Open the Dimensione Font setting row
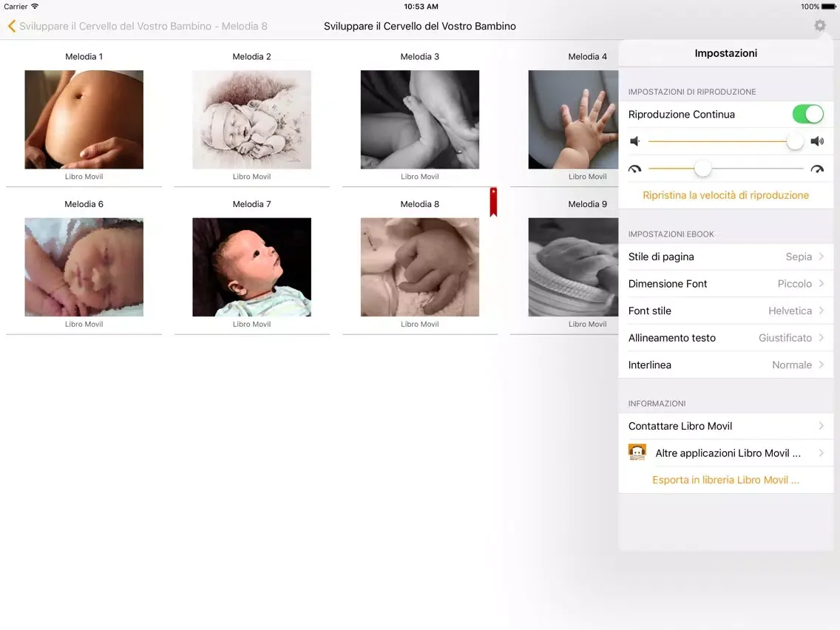Viewport: 840px width, 630px height. click(x=726, y=283)
